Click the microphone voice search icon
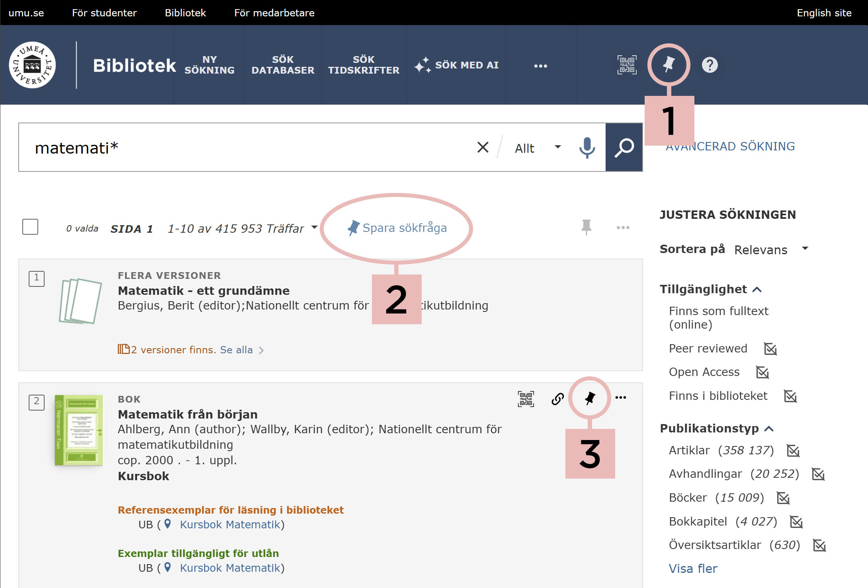Viewport: 868px width, 588px height. coord(587,148)
